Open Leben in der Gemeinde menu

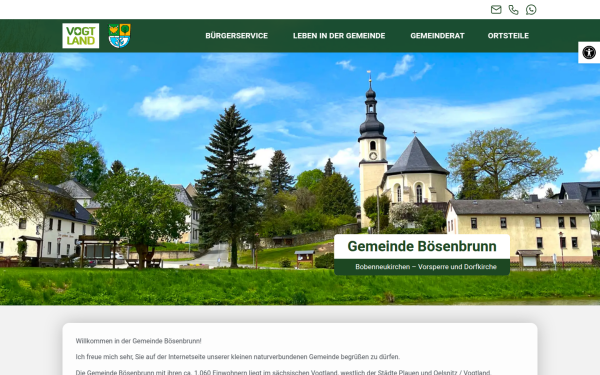click(x=339, y=36)
